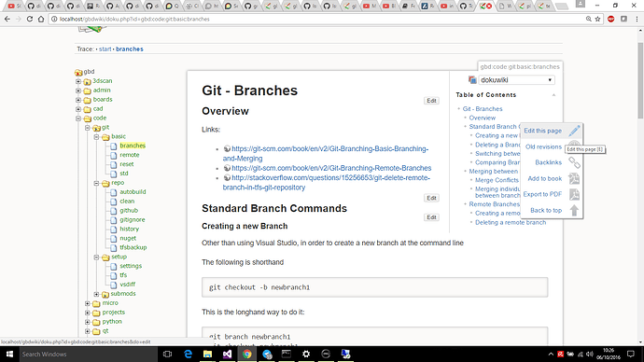Viewport: 644px width, 362px height.
Task: Launch Microsoft Edge from the taskbar
Action: [x=188, y=354]
